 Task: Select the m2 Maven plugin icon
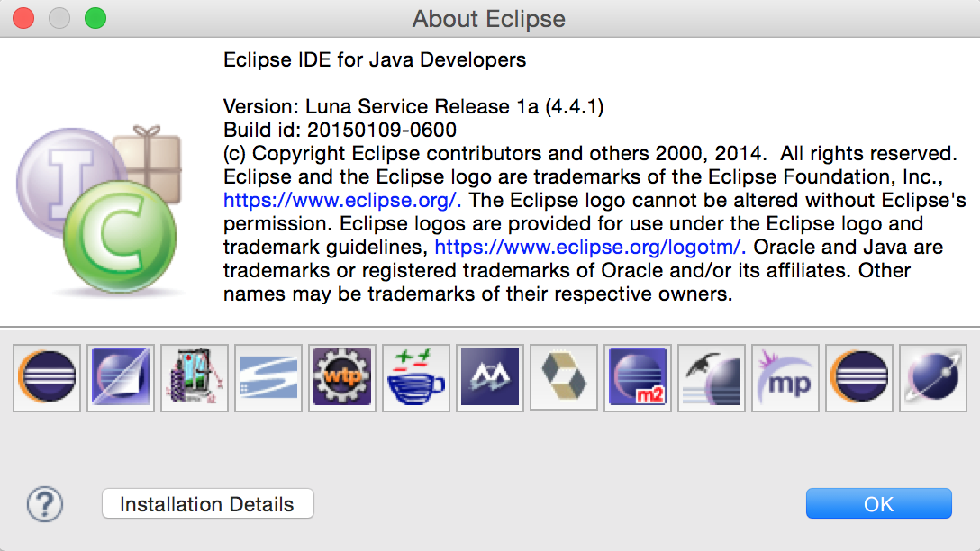point(638,378)
